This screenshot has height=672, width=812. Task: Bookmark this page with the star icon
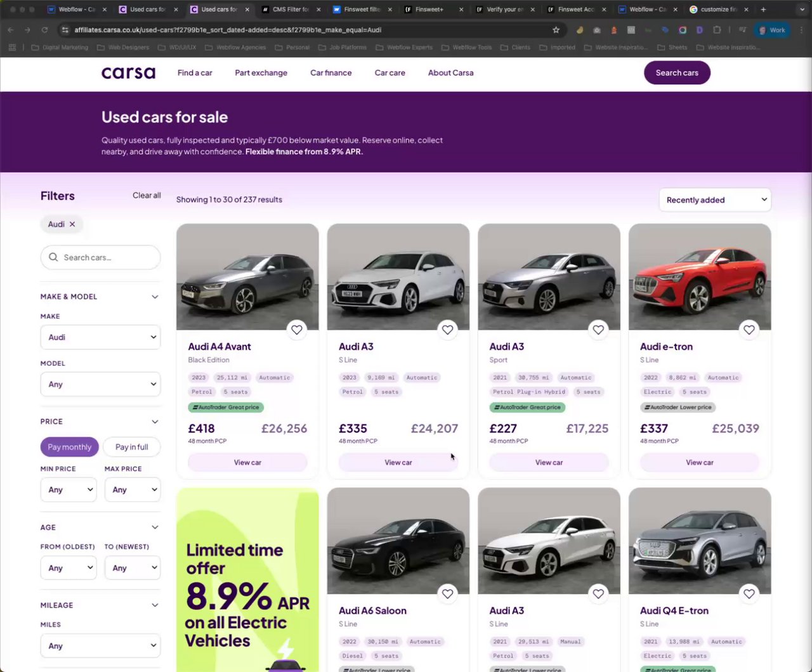pos(556,30)
